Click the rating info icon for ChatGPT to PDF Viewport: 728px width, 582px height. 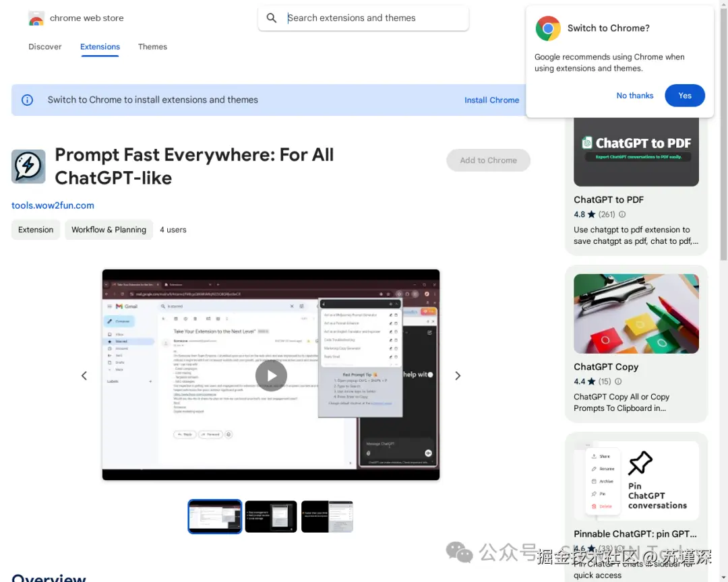click(x=622, y=214)
